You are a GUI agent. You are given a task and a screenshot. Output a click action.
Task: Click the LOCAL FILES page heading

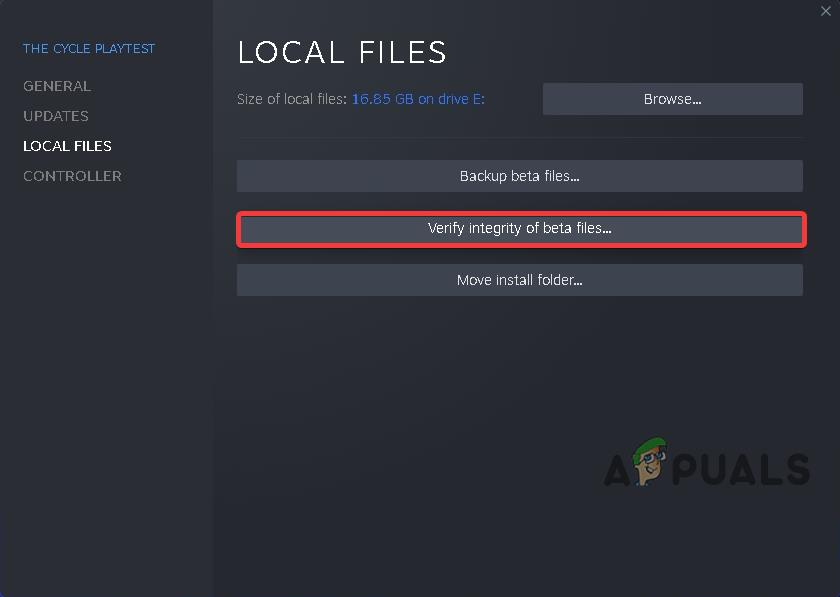[x=342, y=52]
